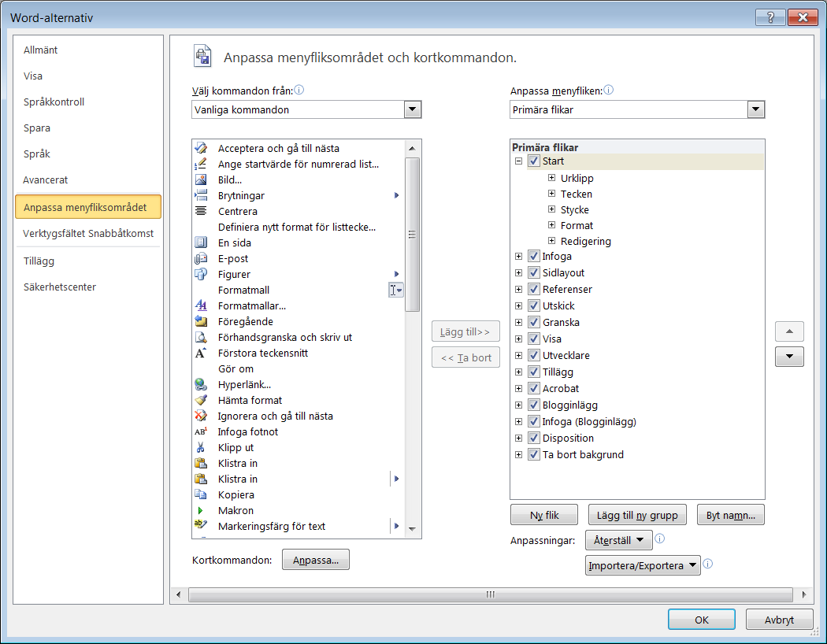Disable the Ta bort bakgrund checkbox
Viewport: 827px width, 644px height.
coord(534,454)
